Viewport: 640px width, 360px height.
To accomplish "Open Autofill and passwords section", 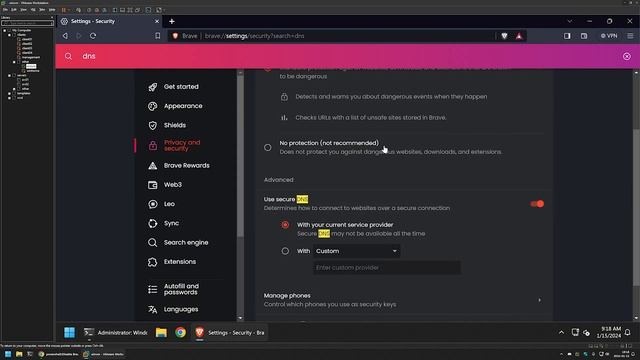I will [181, 289].
